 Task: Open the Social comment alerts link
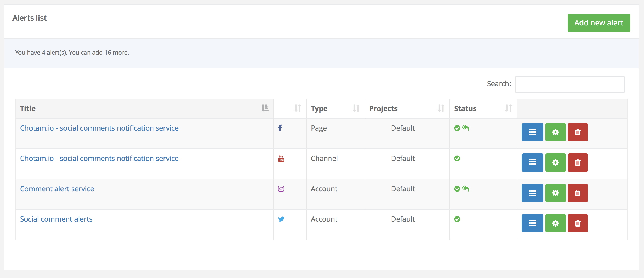(x=56, y=219)
